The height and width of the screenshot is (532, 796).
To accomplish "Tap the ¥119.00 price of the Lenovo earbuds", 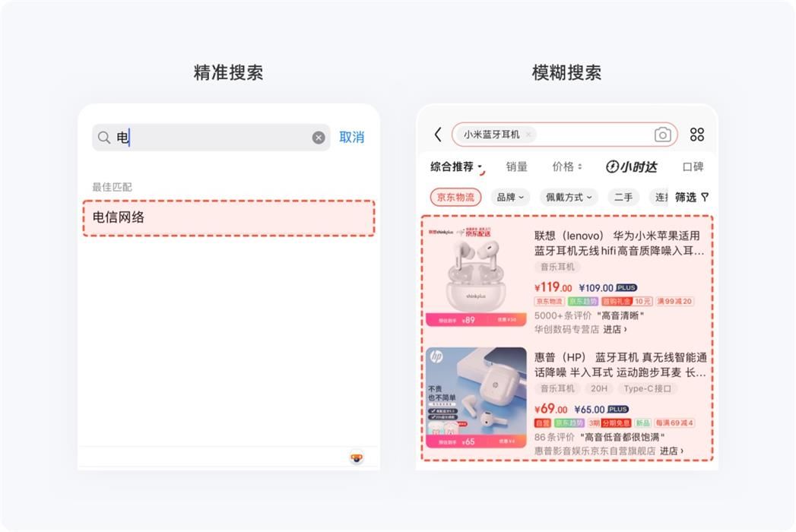I will tap(553, 288).
